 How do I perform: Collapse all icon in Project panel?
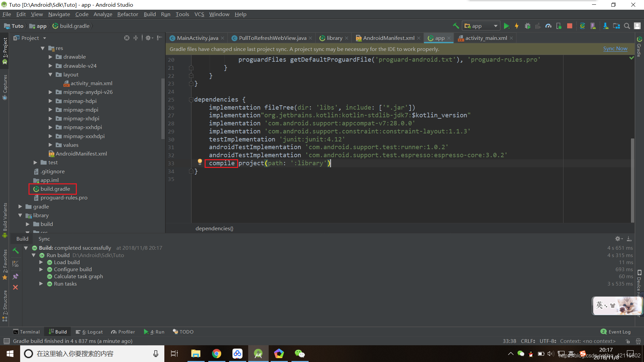coord(136,38)
